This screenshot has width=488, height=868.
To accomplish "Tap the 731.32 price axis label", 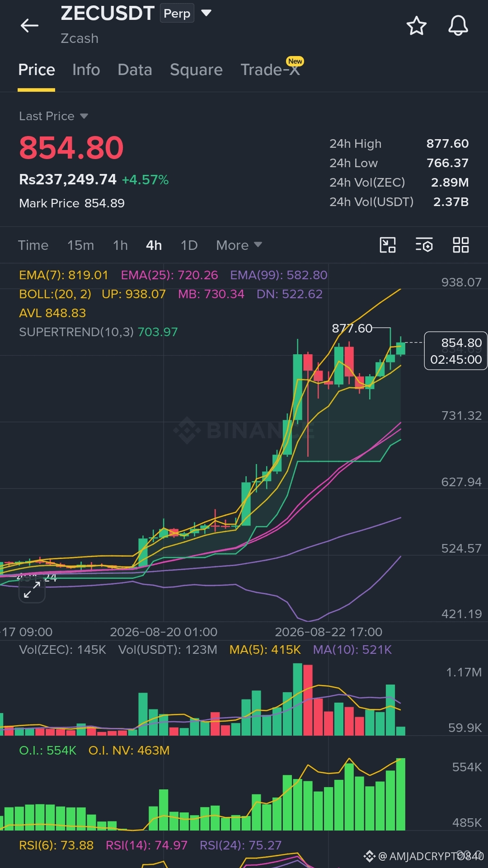I will [x=461, y=415].
